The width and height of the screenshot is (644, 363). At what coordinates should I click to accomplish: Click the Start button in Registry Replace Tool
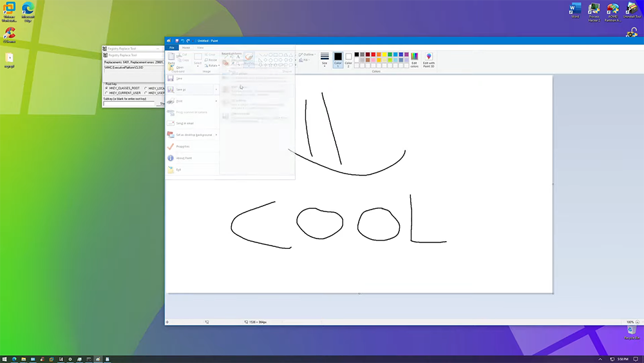pos(162,104)
